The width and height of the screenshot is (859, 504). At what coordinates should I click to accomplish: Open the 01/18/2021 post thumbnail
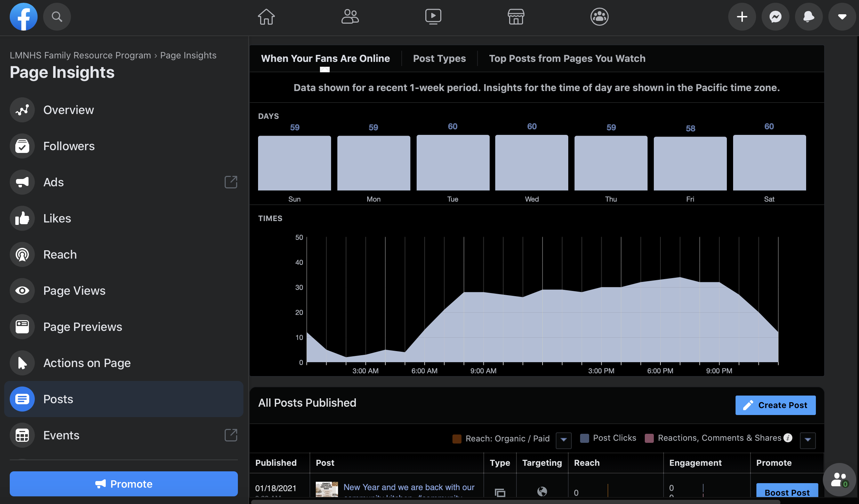pyautogui.click(x=327, y=489)
